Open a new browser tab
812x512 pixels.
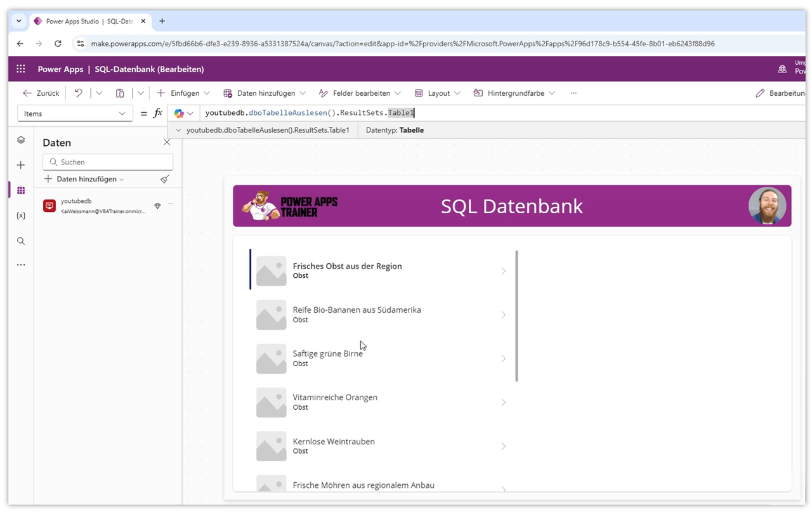pyautogui.click(x=162, y=21)
